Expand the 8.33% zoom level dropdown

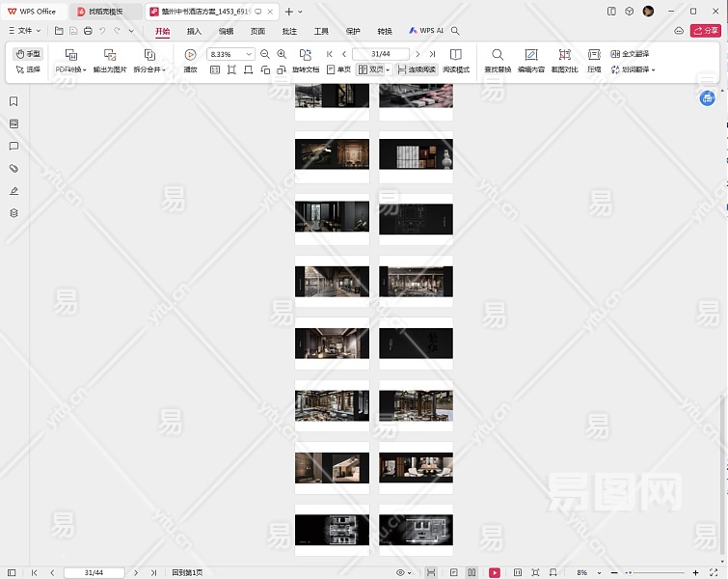pyautogui.click(x=249, y=54)
